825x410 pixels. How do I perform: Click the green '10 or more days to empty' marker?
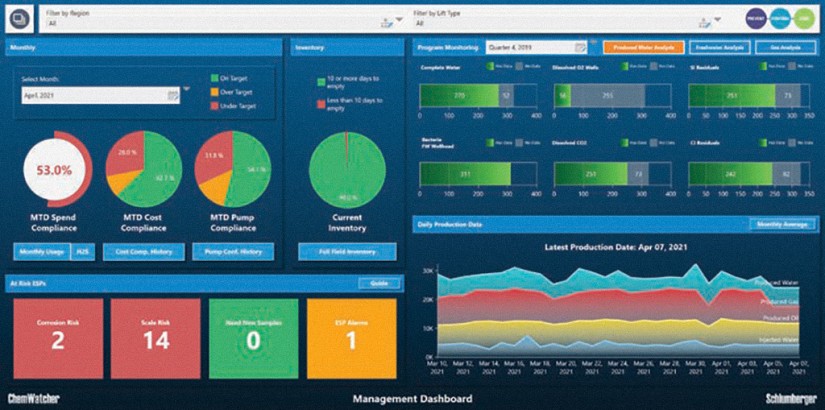pos(320,82)
